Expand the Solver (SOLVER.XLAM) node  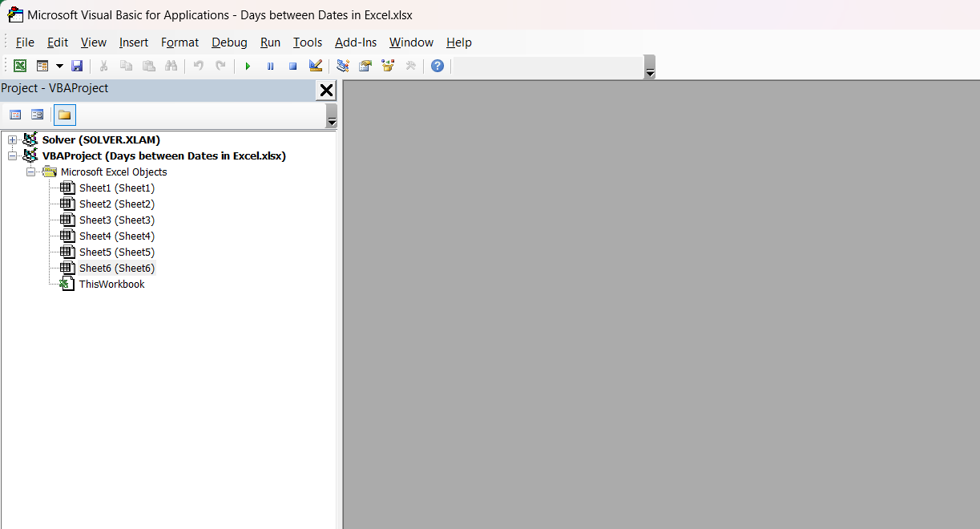coord(12,140)
